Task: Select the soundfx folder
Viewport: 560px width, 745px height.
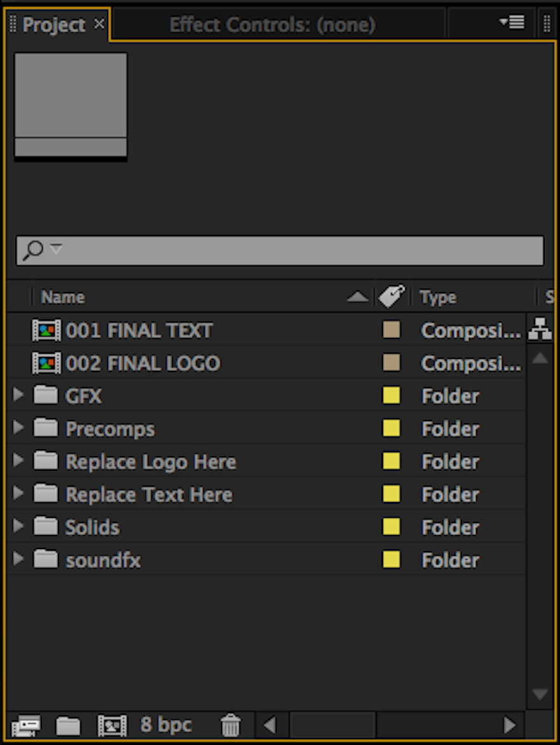Action: 102,560
